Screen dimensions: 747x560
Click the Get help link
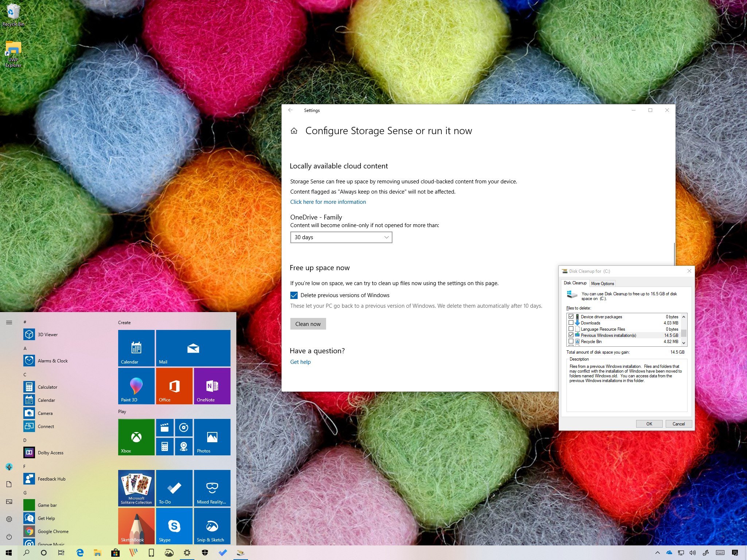[301, 362]
